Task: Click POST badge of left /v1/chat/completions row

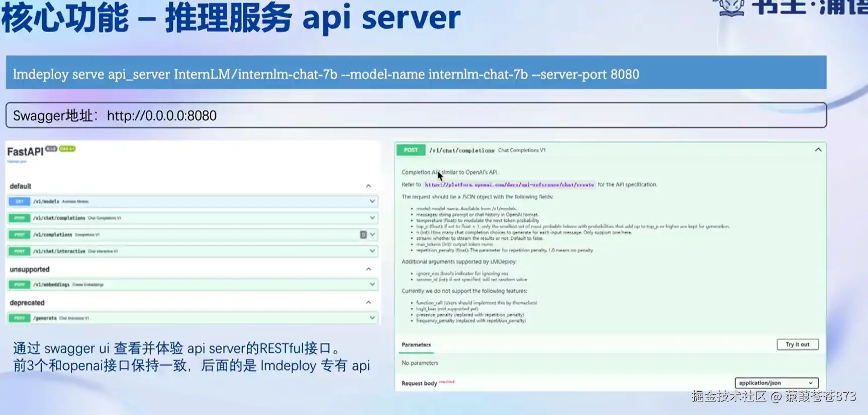Action: 19,218
